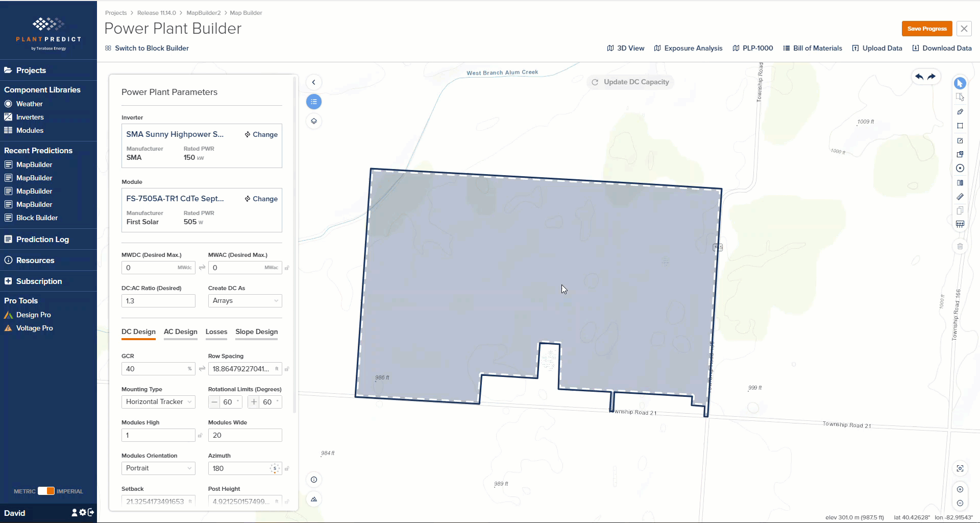
Task: Toggle the Modules High lock icon
Action: click(x=200, y=435)
